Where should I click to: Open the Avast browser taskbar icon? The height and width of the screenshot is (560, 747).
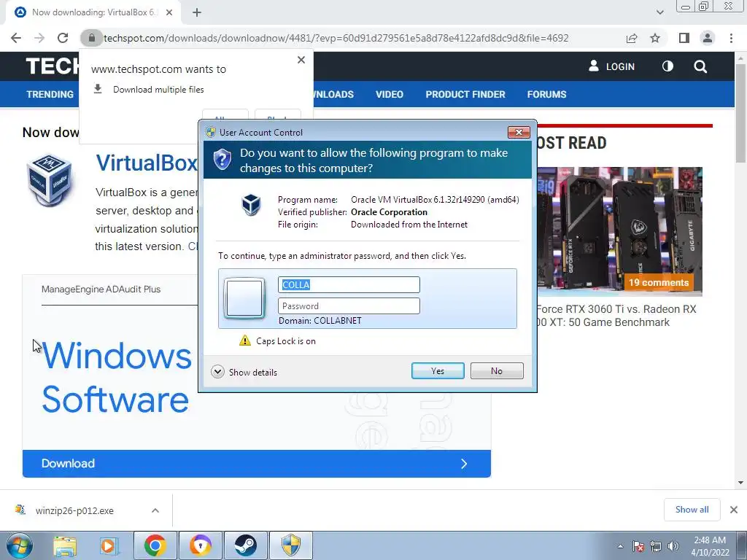tap(201, 545)
